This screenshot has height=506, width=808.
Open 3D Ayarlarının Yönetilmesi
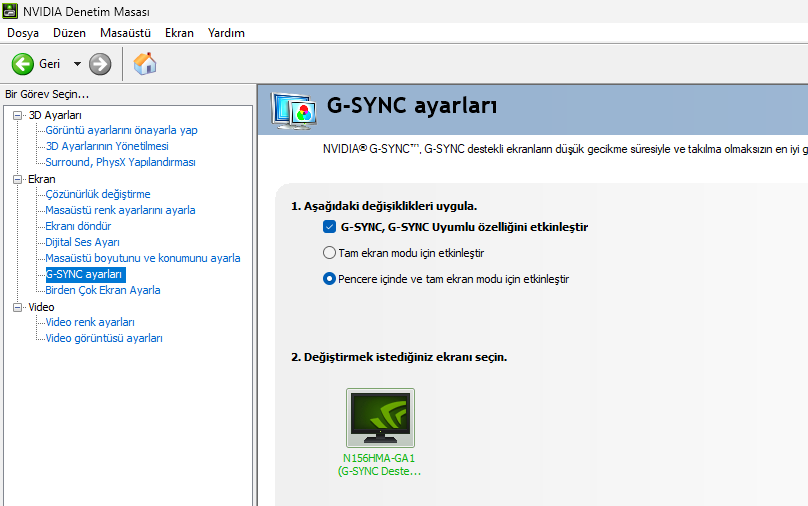pos(107,146)
